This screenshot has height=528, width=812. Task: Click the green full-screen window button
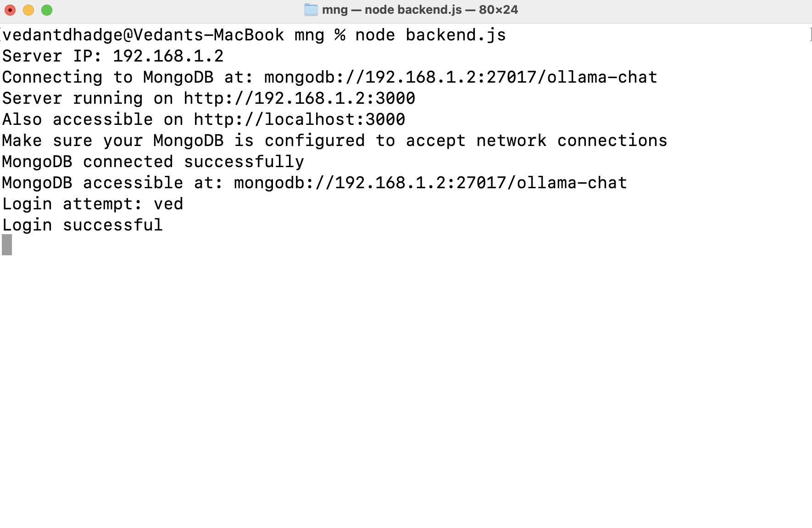47,10
